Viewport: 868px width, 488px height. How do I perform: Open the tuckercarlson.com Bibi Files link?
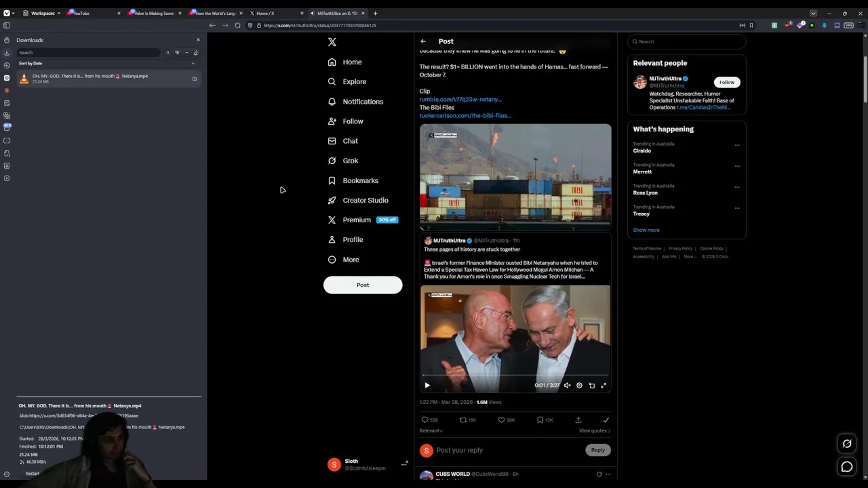pyautogui.click(x=465, y=115)
